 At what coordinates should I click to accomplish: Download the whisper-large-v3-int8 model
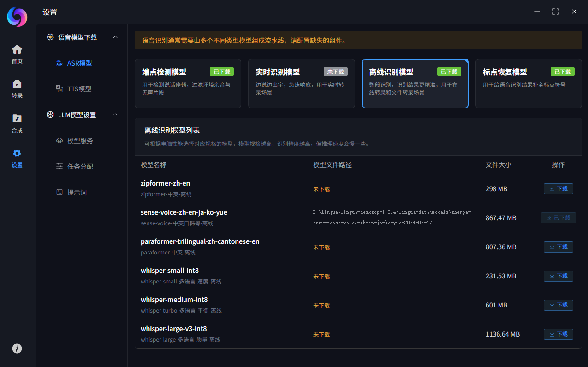click(558, 334)
